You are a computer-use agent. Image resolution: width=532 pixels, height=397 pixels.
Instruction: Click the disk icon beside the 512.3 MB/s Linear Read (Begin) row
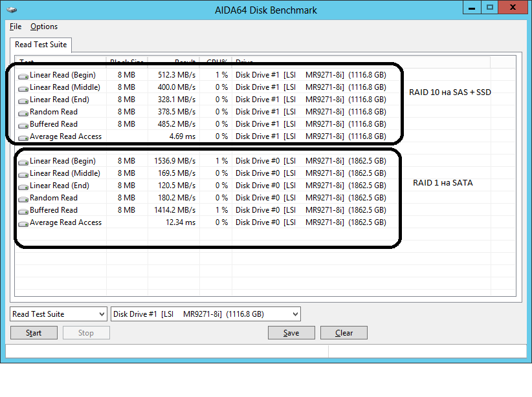pyautogui.click(x=23, y=76)
